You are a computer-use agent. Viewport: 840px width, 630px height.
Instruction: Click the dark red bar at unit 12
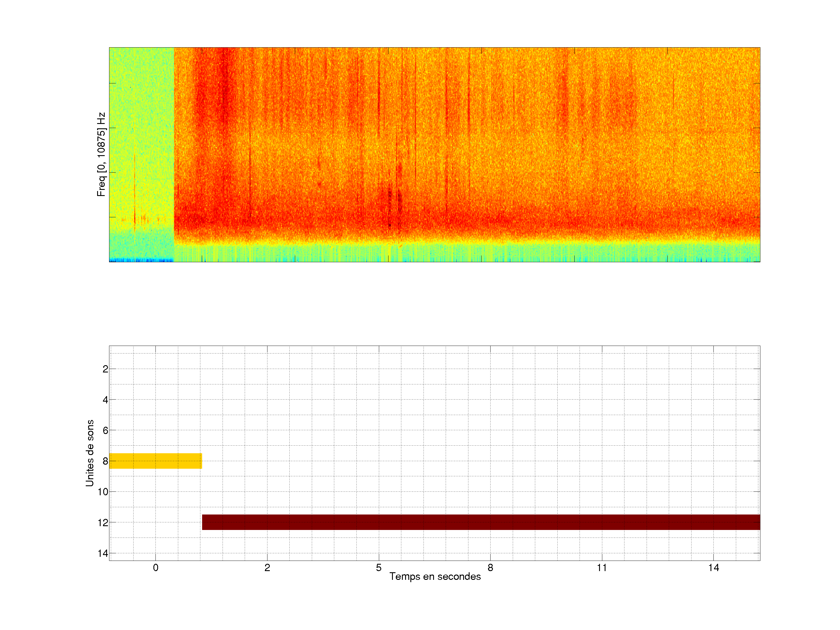pyautogui.click(x=481, y=522)
